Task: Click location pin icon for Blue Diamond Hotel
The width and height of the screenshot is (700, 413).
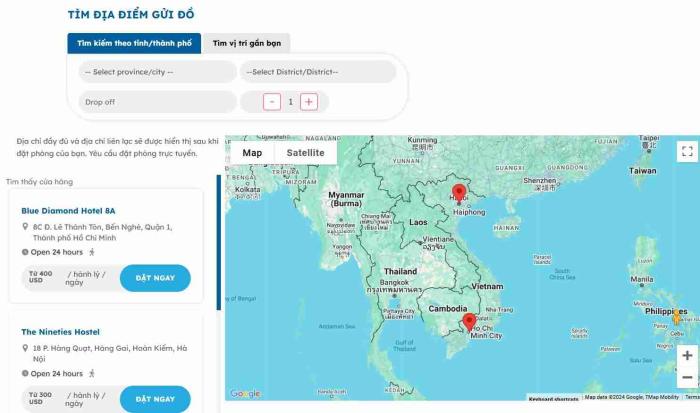Action: click(x=24, y=227)
